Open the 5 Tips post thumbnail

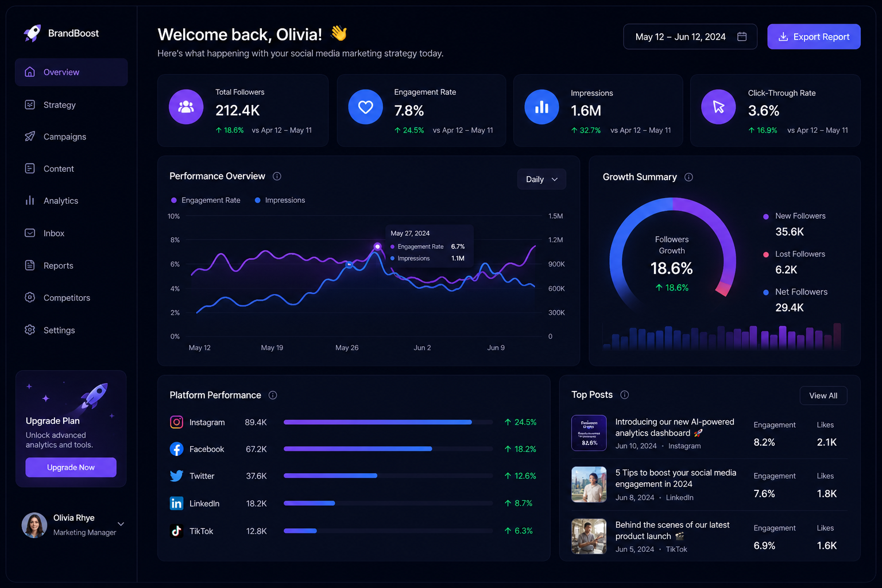click(x=589, y=485)
